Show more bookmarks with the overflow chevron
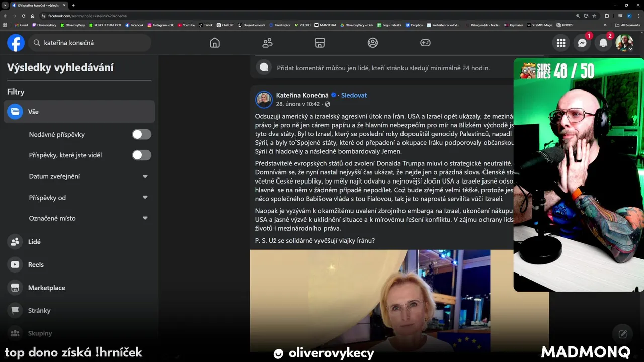644x362 pixels. point(605,25)
